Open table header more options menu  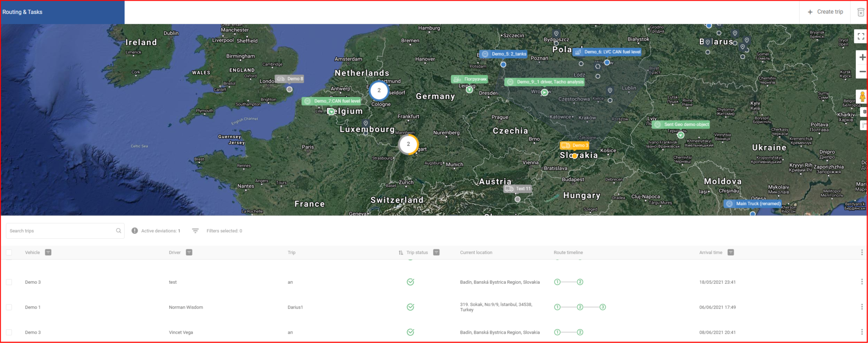(x=862, y=252)
